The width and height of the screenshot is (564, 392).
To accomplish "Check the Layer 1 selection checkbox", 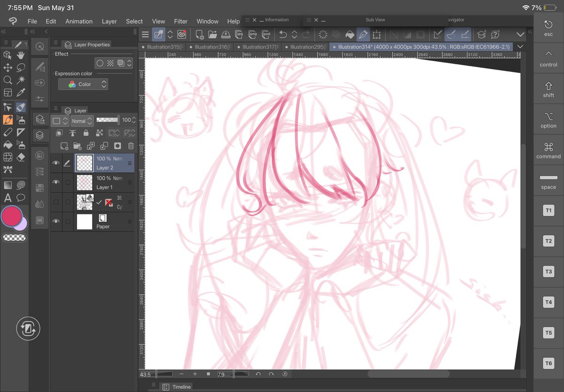I will [x=68, y=182].
